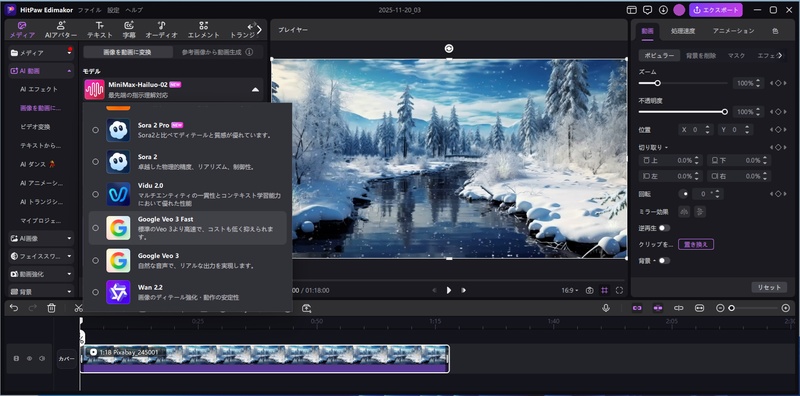
Task: Click the エクスポート export button
Action: pos(716,10)
